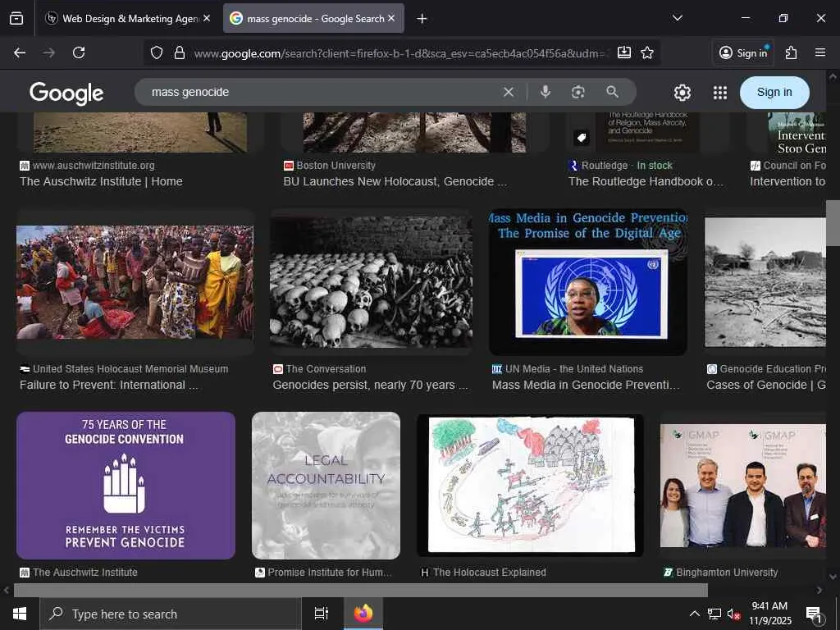The width and height of the screenshot is (840, 630).
Task: Open the network icon in the system tray
Action: point(714,614)
